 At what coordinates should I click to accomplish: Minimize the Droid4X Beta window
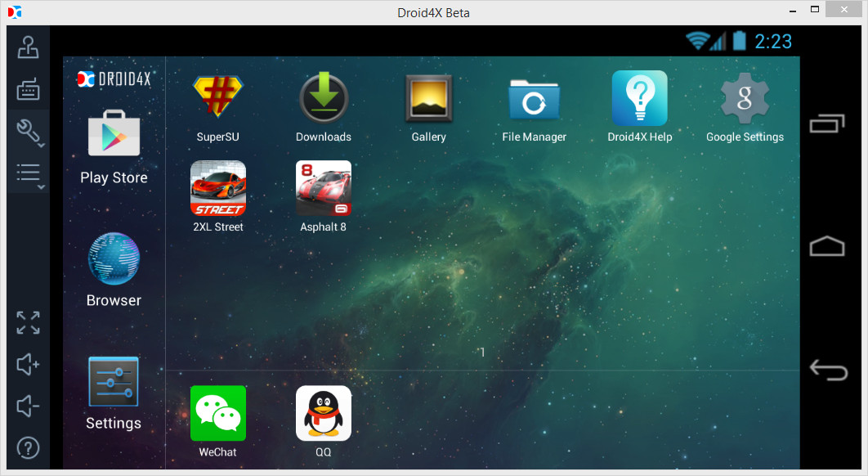click(793, 11)
